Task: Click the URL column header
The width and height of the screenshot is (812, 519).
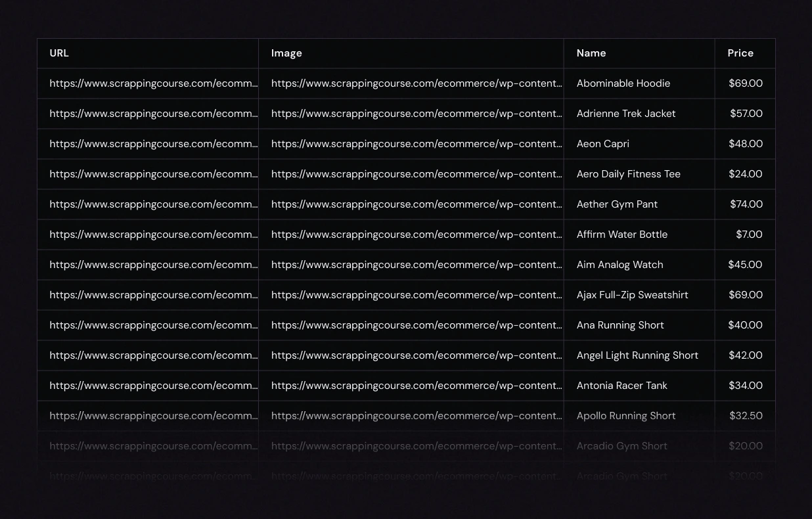Action: tap(59, 53)
